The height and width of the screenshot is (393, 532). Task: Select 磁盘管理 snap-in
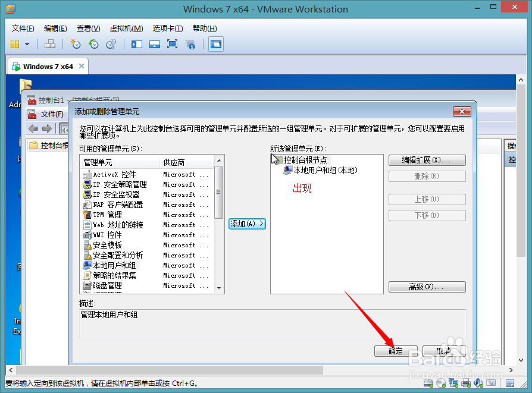coord(147,285)
